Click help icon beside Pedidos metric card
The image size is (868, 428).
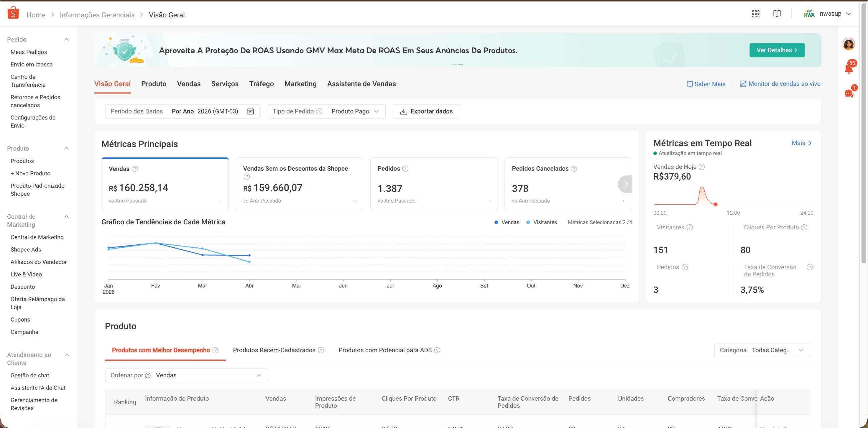(x=405, y=169)
